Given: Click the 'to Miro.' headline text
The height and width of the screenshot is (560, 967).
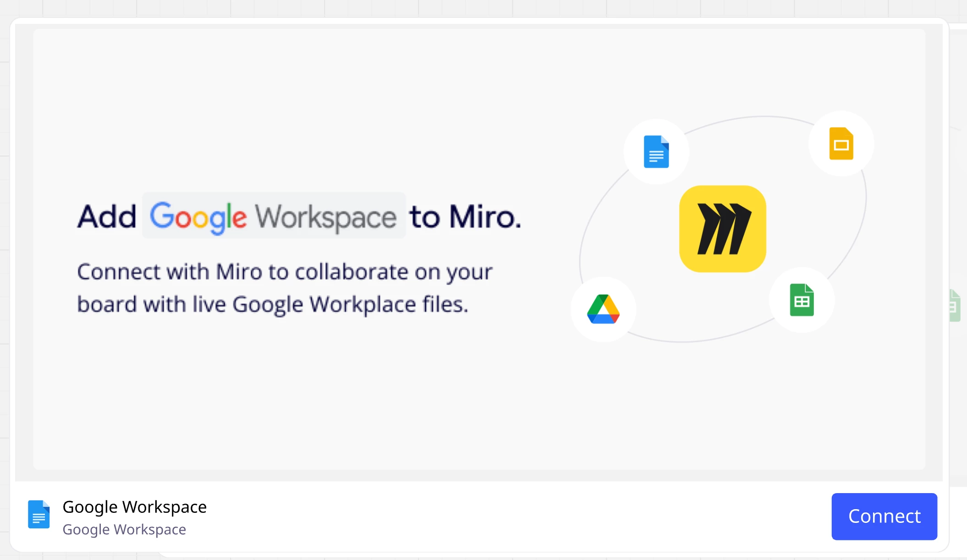Looking at the screenshot, I should (465, 216).
